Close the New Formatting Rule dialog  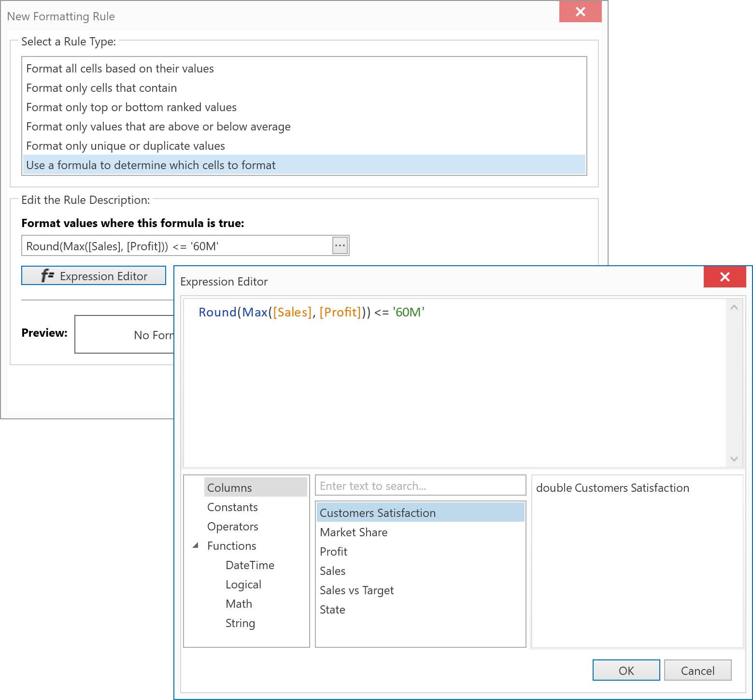580,12
